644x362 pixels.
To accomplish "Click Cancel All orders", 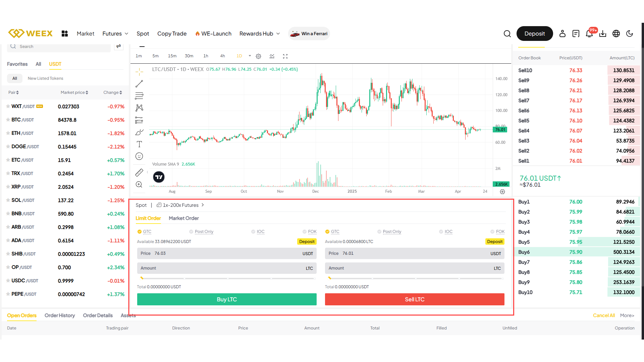I will tap(604, 315).
